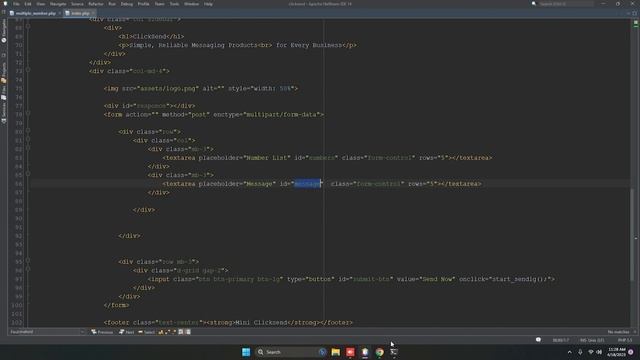Click the highlighted "message" id text
The height and width of the screenshot is (360, 640).
click(307, 184)
